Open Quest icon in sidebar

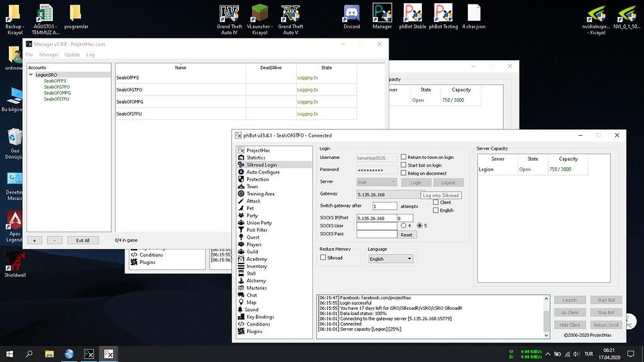point(241,237)
